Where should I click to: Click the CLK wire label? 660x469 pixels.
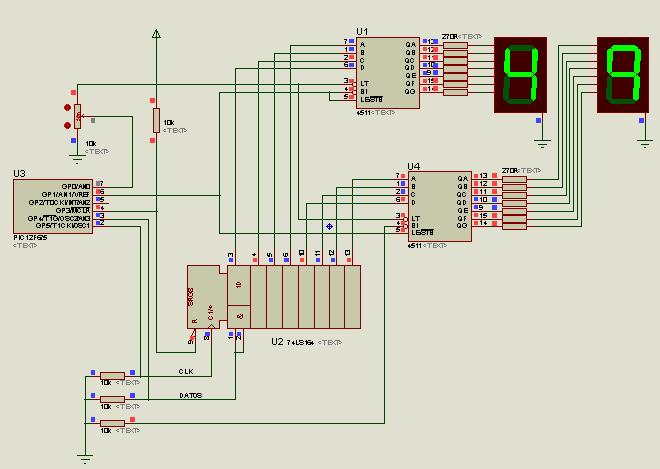point(186,371)
